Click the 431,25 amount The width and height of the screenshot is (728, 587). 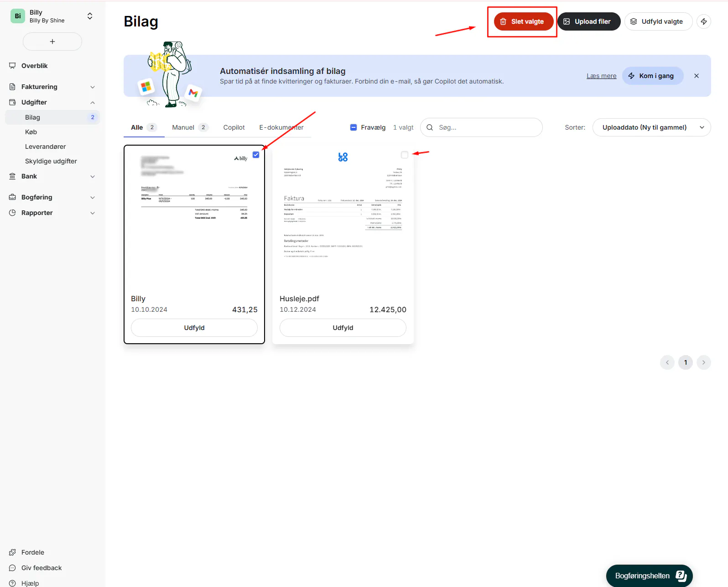click(245, 309)
